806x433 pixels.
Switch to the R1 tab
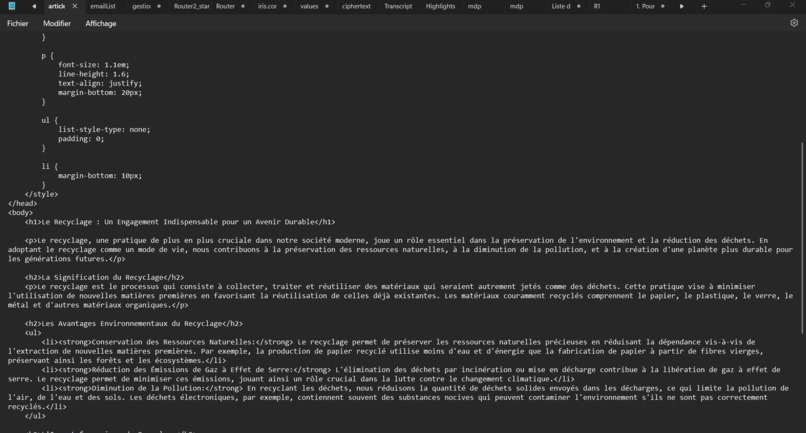tap(597, 6)
